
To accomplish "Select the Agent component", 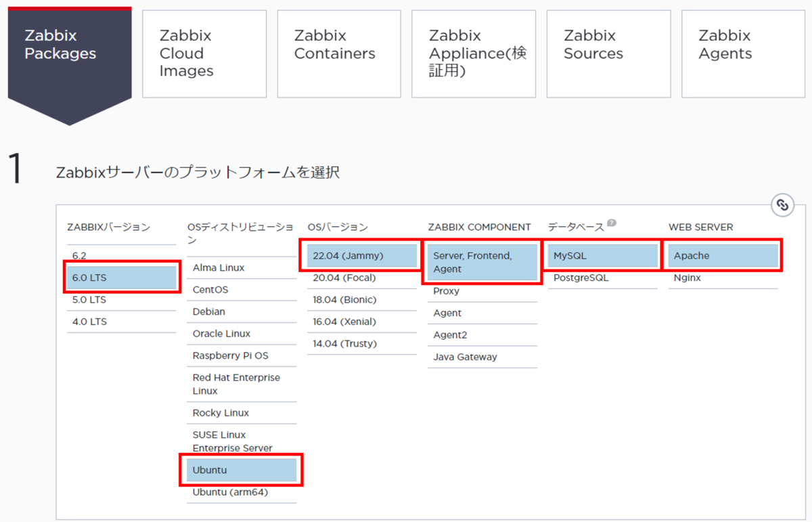I will (482, 313).
